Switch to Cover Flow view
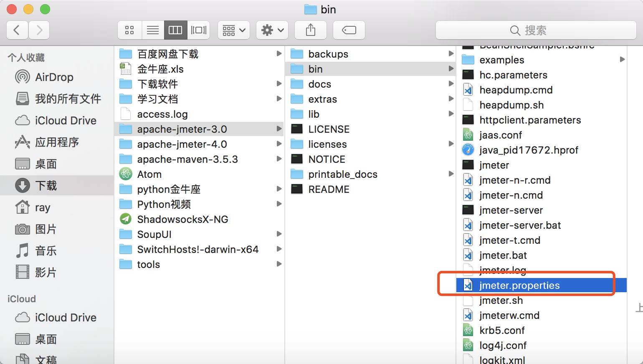The image size is (643, 364). (x=199, y=30)
